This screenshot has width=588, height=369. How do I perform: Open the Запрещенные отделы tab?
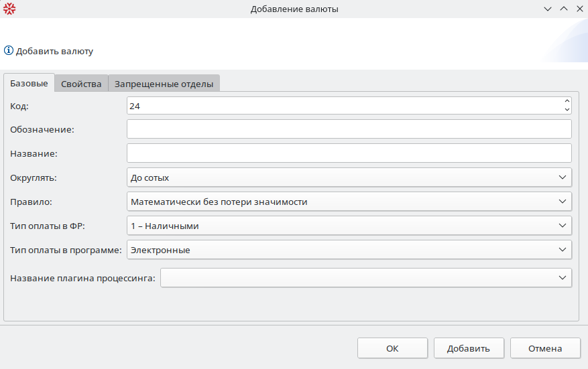tap(164, 84)
